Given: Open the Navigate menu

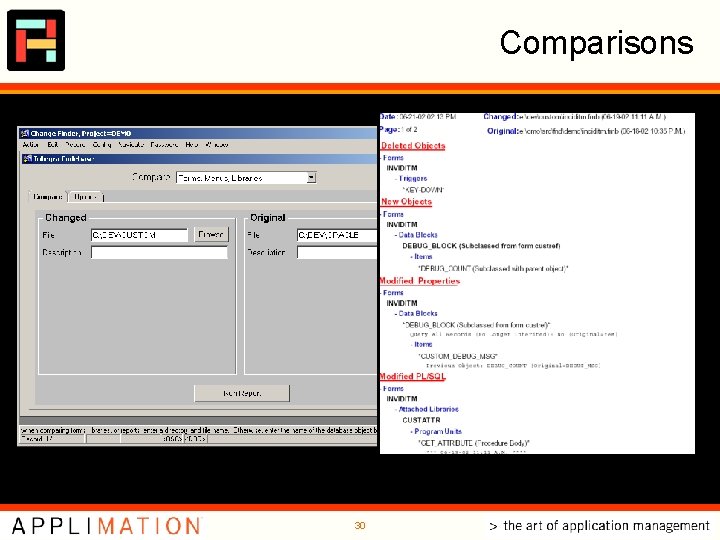Looking at the screenshot, I should coord(131,145).
